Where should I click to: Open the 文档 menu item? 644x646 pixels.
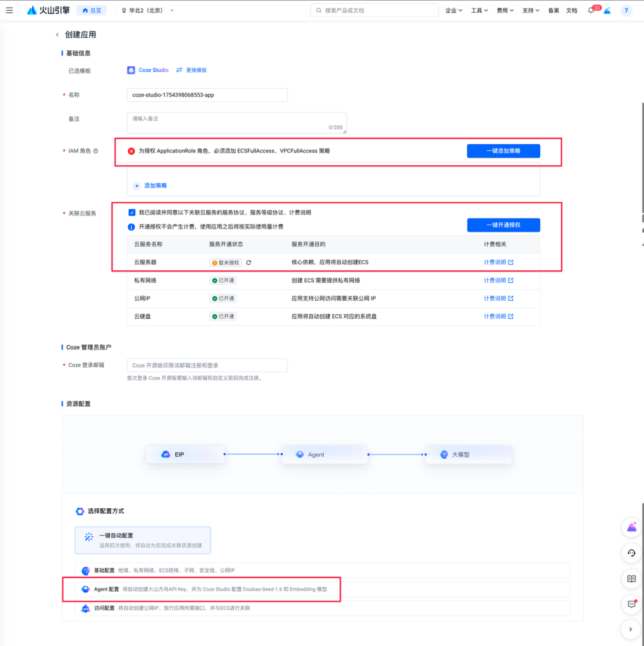[x=571, y=10]
